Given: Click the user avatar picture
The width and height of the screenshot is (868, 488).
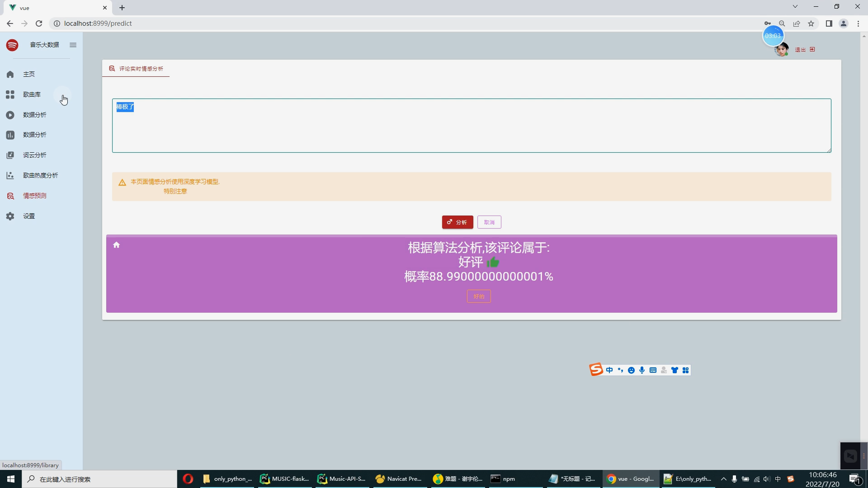Looking at the screenshot, I should point(782,50).
